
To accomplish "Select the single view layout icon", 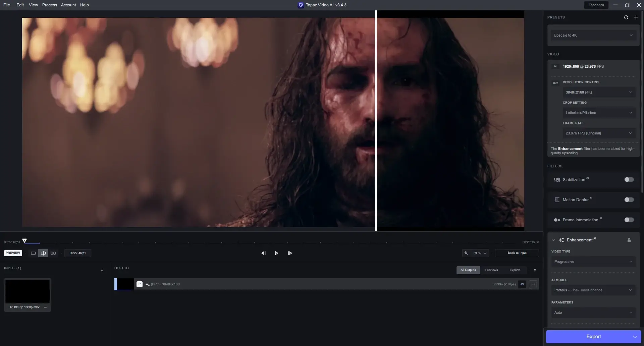I will [x=33, y=253].
